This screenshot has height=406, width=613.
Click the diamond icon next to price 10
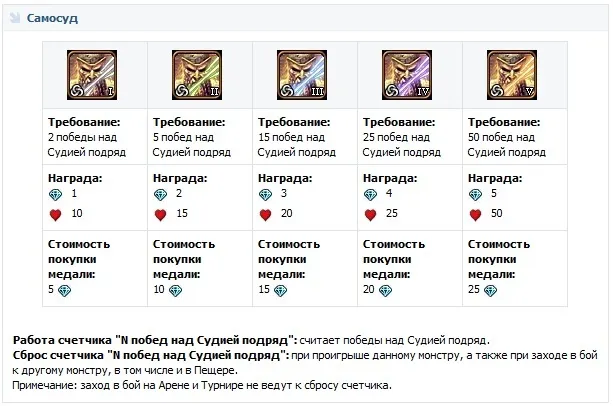(175, 290)
